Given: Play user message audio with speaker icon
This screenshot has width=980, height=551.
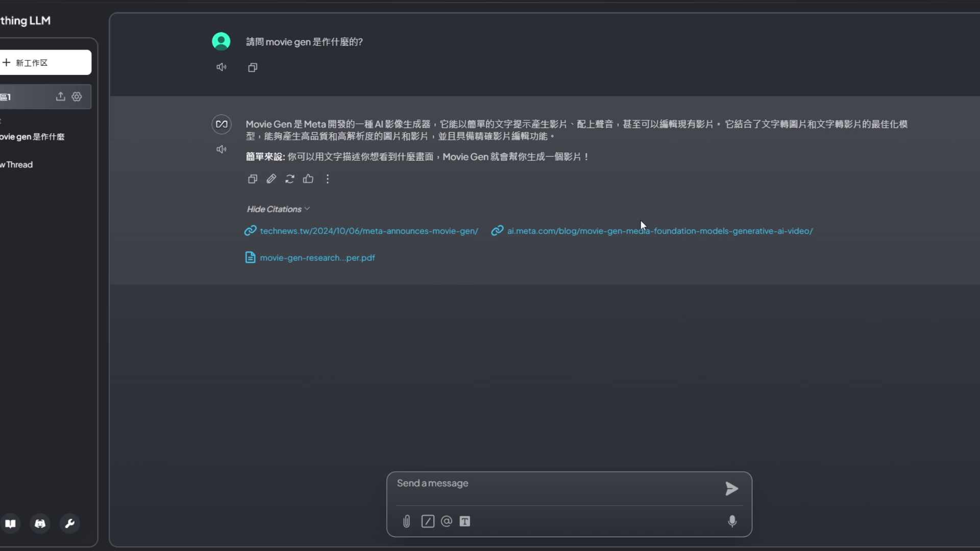Looking at the screenshot, I should (x=222, y=67).
